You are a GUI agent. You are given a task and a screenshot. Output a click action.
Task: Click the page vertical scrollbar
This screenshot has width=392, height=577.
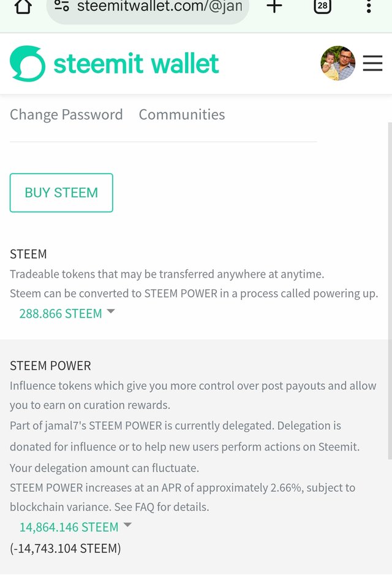pyautogui.click(x=390, y=291)
